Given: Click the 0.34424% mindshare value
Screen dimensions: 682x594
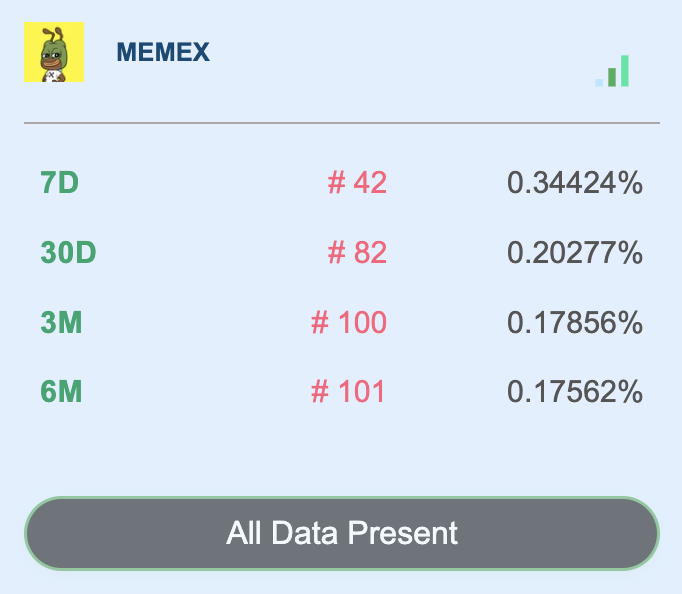Looking at the screenshot, I should click(x=575, y=182).
